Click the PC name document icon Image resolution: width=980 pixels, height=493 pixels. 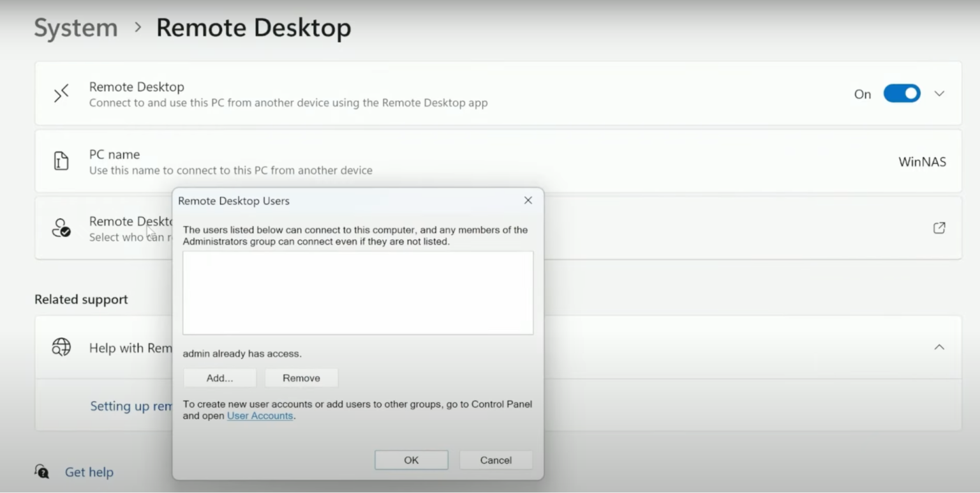61,161
